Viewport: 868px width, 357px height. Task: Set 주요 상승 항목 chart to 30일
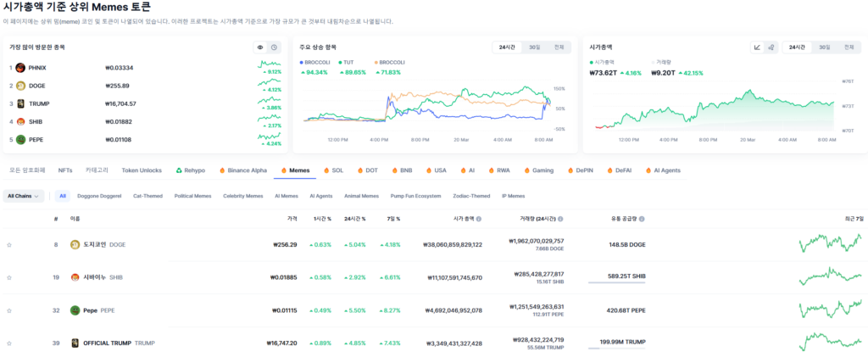click(534, 47)
